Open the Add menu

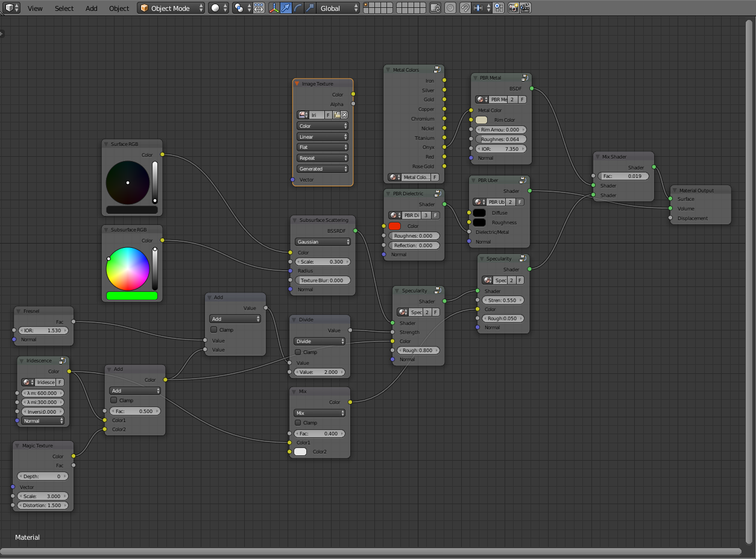91,8
